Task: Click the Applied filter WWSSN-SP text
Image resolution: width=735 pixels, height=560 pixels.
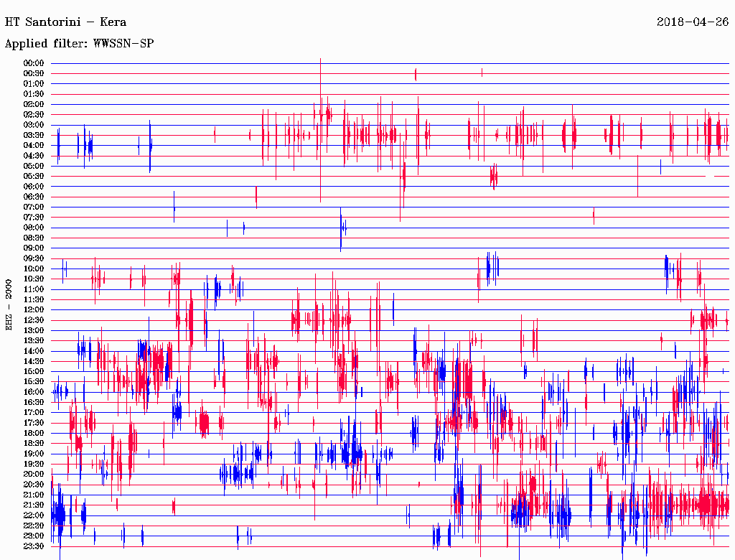Action: 79,44
